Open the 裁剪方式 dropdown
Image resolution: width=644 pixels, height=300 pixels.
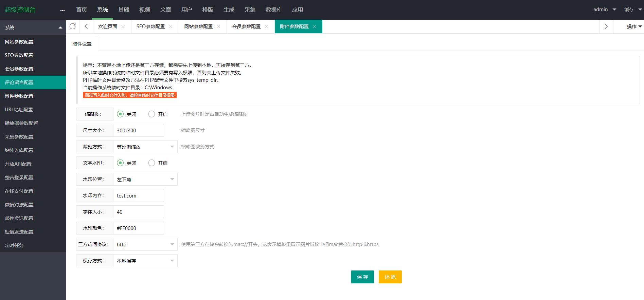click(145, 147)
